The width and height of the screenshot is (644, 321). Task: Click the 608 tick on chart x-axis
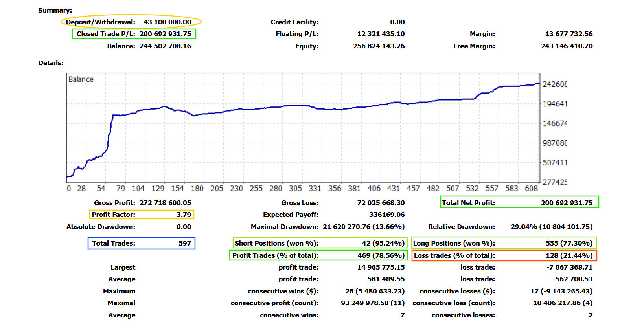coord(531,189)
